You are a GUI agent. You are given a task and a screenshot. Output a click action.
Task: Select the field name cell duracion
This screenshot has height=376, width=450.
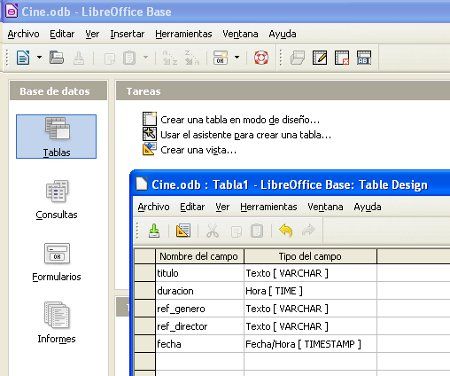[199, 291]
